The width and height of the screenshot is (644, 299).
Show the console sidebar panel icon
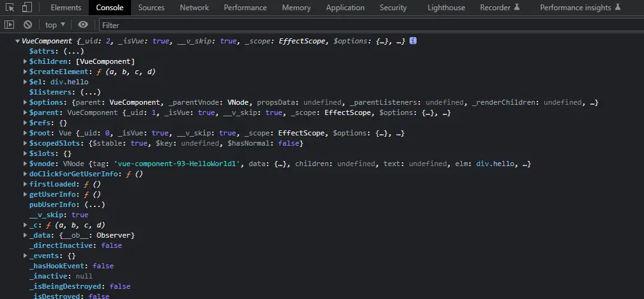pos(9,25)
